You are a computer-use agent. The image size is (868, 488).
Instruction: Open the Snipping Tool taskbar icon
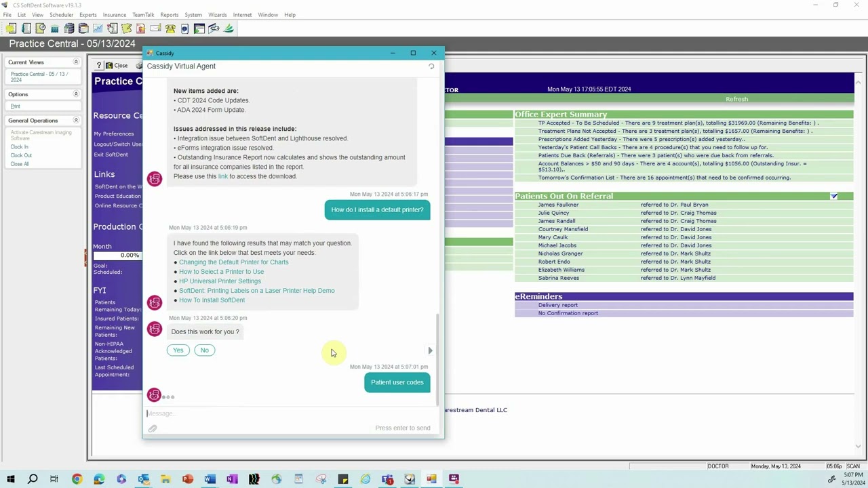[x=321, y=479]
